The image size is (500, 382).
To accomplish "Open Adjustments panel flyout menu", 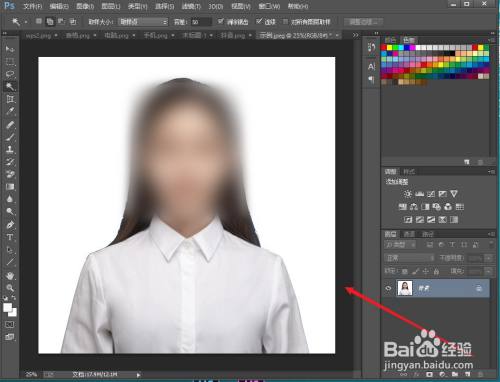I will click(491, 172).
